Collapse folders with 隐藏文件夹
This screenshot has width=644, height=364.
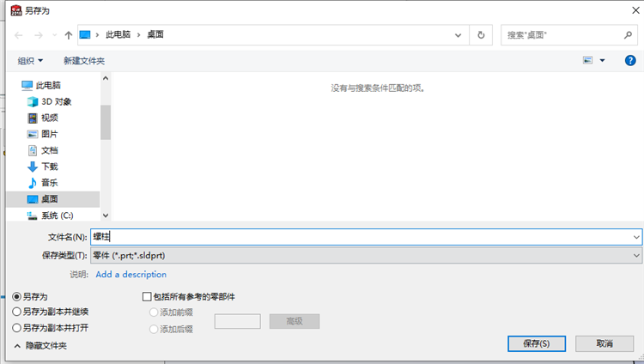[x=40, y=346]
